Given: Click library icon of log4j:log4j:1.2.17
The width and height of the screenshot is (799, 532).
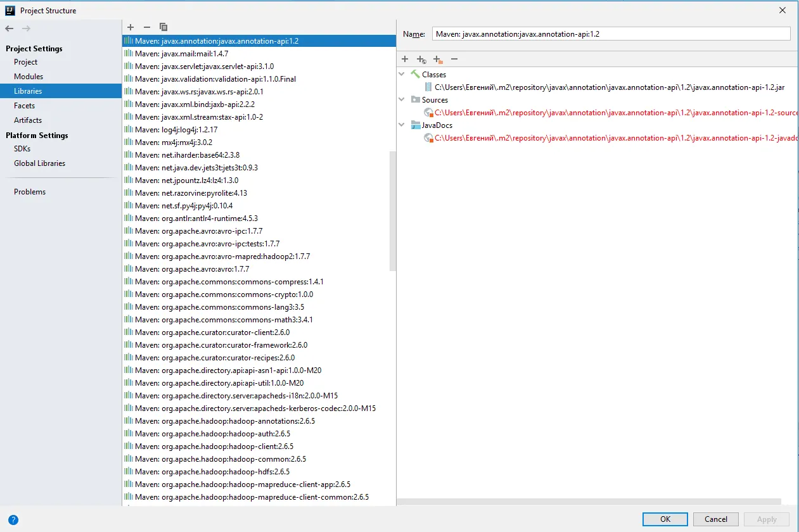Looking at the screenshot, I should point(129,129).
